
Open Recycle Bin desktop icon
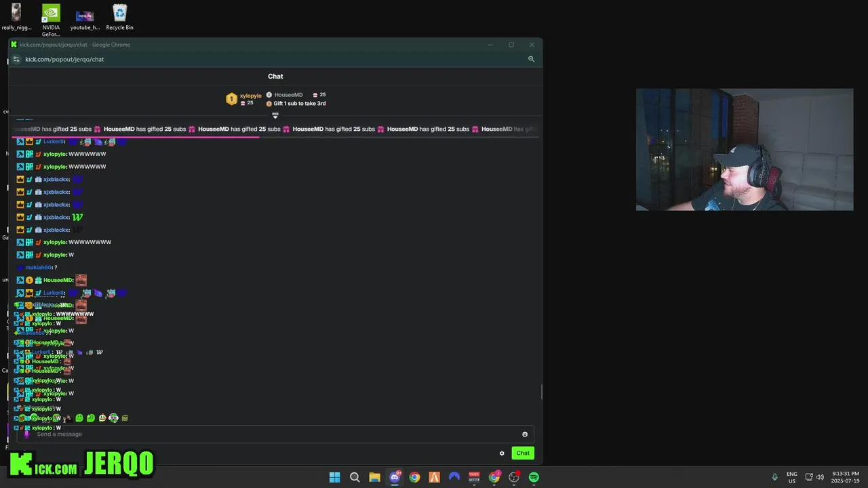(119, 18)
